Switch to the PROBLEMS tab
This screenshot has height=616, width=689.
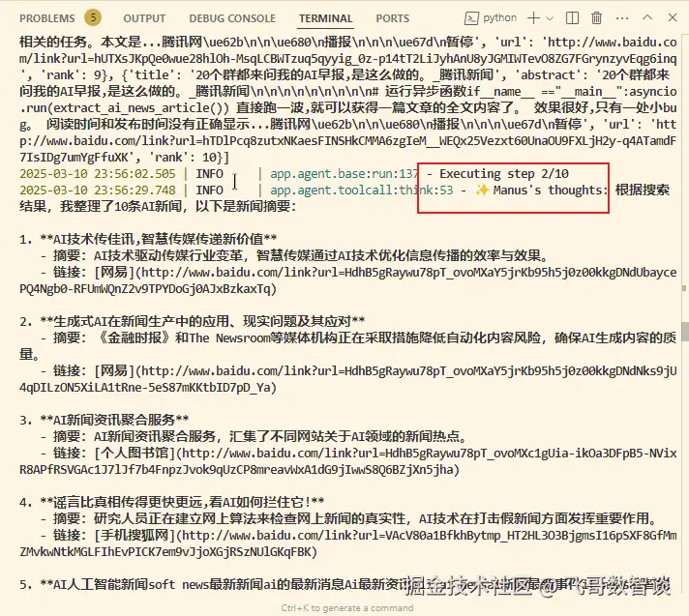click(x=47, y=18)
